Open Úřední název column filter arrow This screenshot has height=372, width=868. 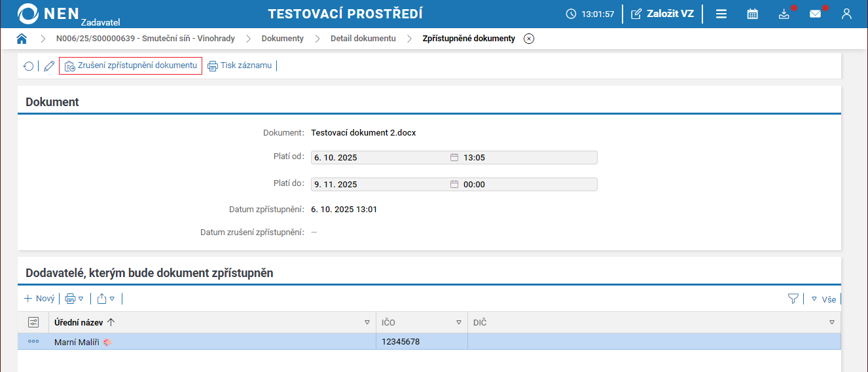point(367,322)
